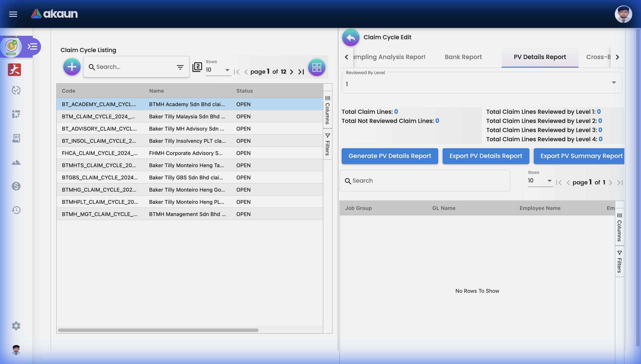Click Export PV Details Report button
Viewport: 641px width, 364px height.
pos(486,156)
